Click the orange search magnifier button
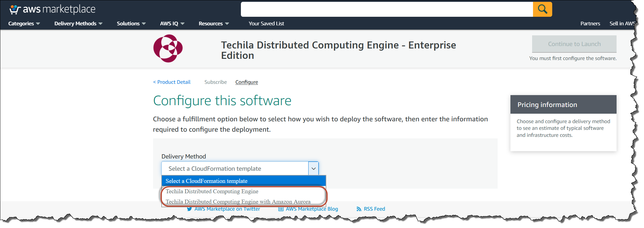Viewport: 644px width, 228px height. point(542,9)
